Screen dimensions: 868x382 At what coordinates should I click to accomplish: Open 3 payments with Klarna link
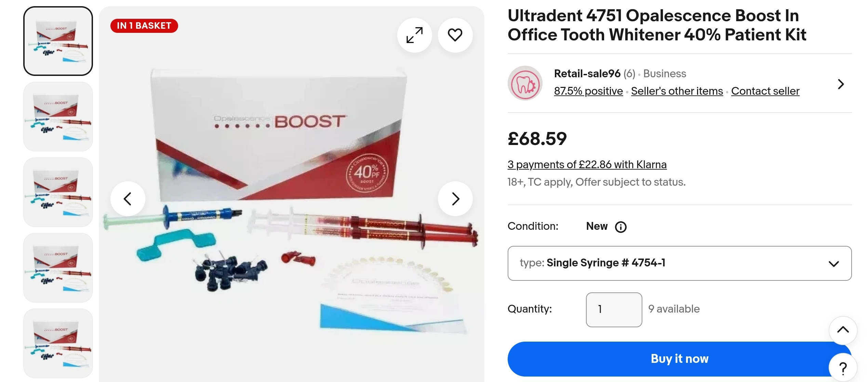587,164
